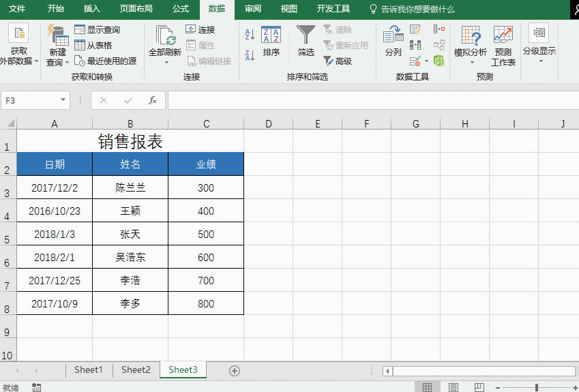Add a new sheet with plus button
Screen dimensions: 579x392
tap(235, 370)
